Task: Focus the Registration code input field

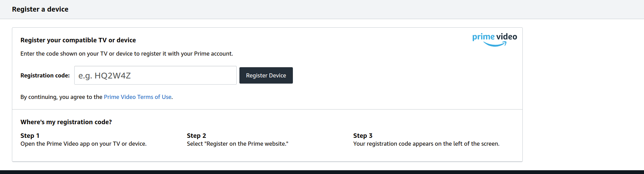Action: [x=155, y=75]
